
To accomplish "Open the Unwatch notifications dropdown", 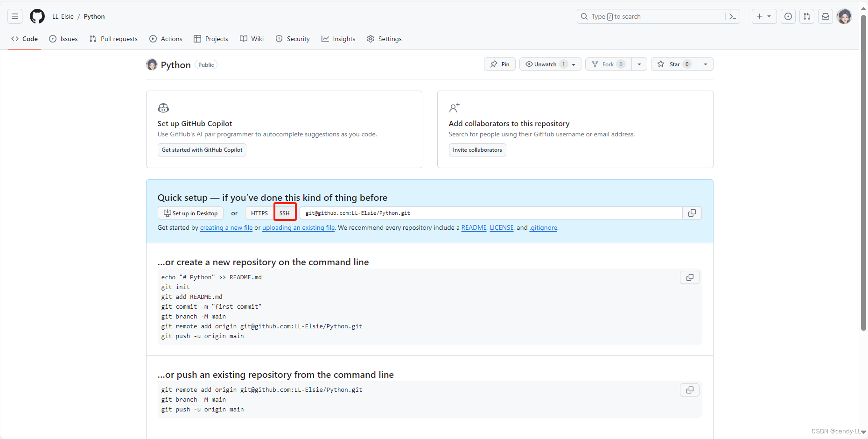I will pyautogui.click(x=550, y=64).
